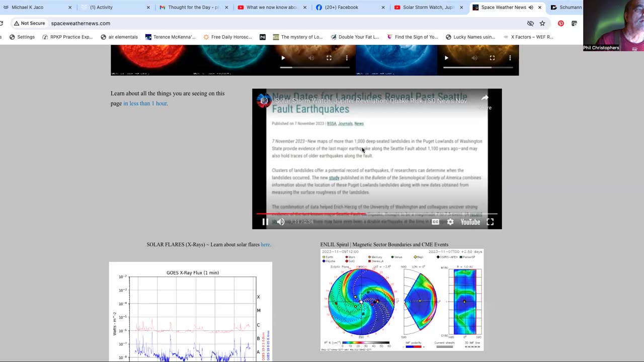644x362 pixels.
Task: Seek using the YouTube red progress bar
Action: 377,214
